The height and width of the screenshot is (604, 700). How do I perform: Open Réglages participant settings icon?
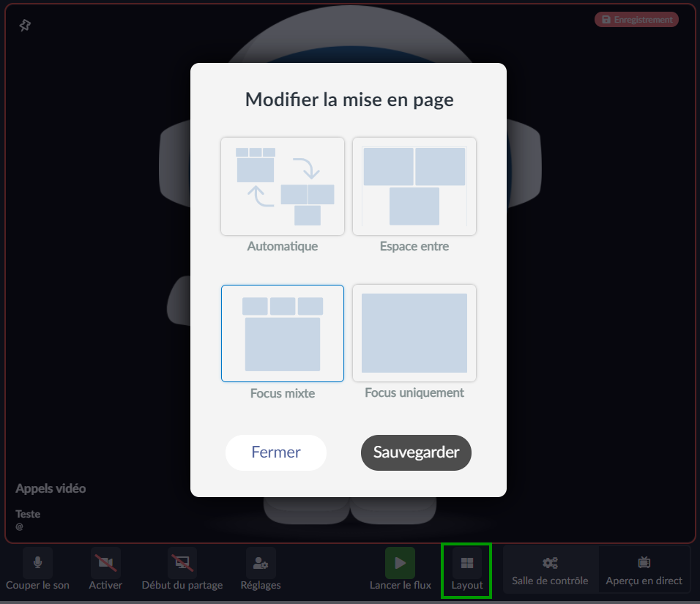click(x=261, y=562)
